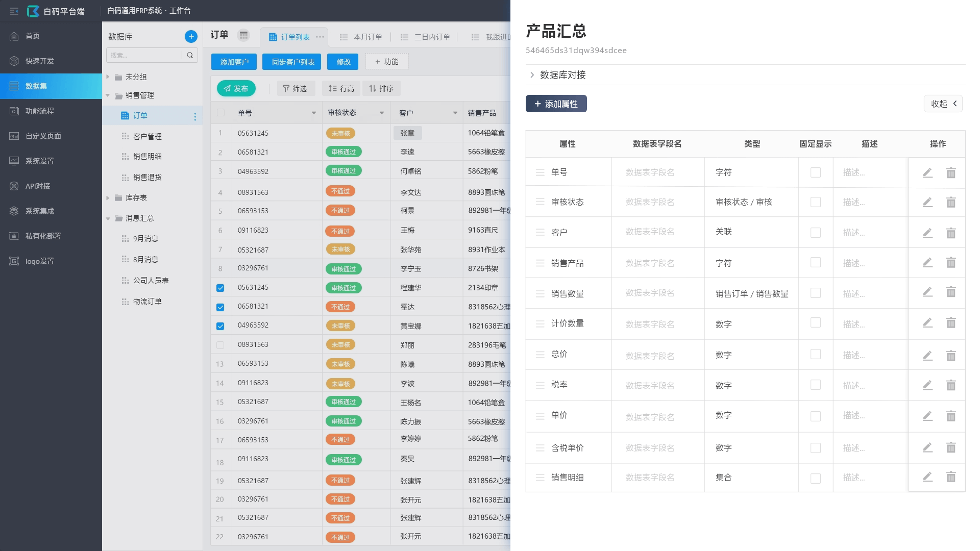Click the edit pencil icon for 单号

(x=927, y=172)
